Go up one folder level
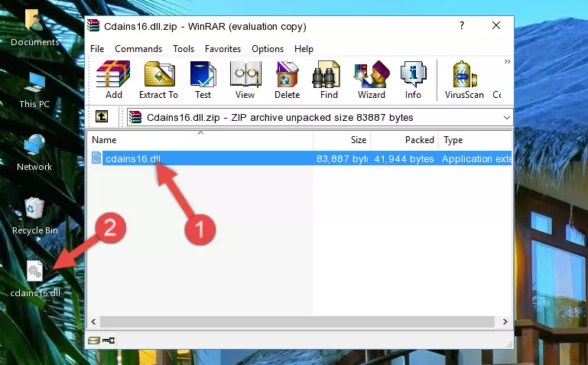 click(x=102, y=116)
